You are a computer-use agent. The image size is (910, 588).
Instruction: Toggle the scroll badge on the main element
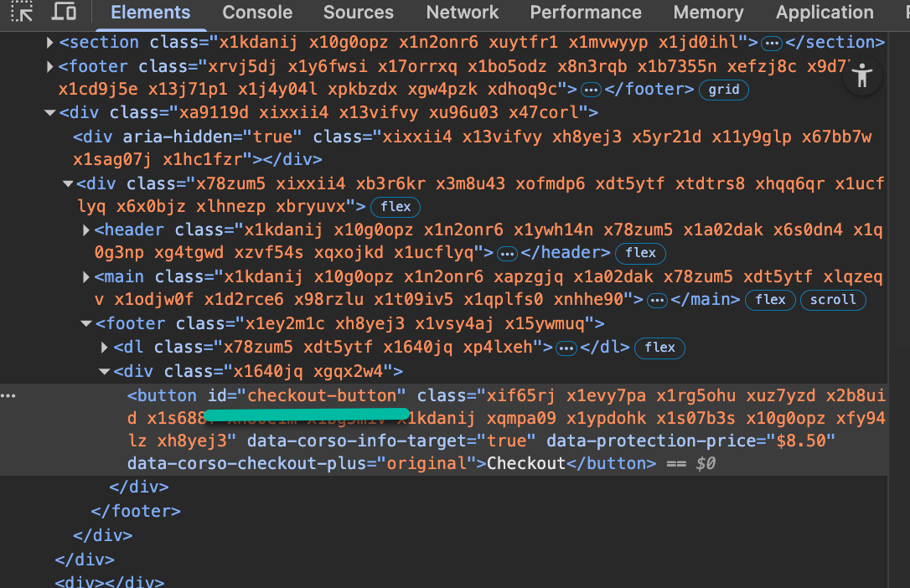(x=833, y=299)
